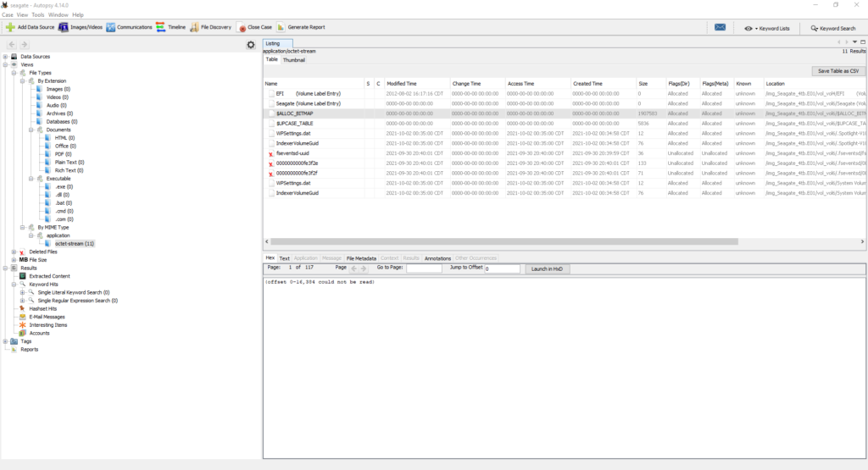The width and height of the screenshot is (868, 470).
Task: Click the Generate Report icon
Action: click(281, 27)
